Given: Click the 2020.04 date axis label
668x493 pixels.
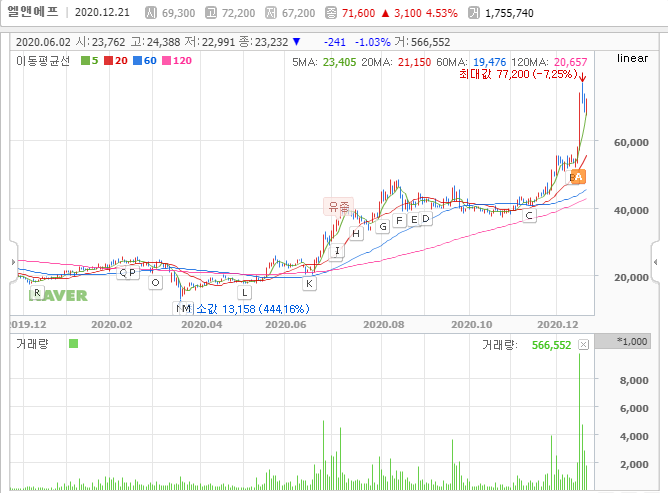Looking at the screenshot, I should [202, 325].
